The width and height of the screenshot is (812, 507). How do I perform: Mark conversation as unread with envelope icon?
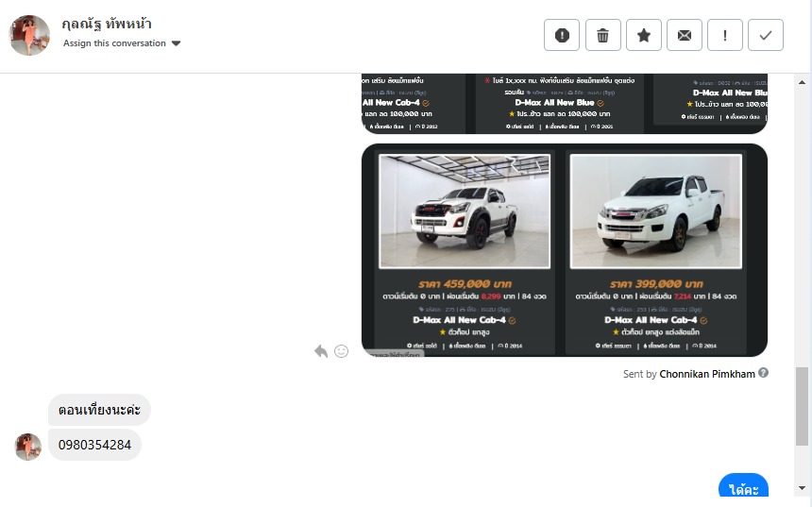tap(684, 35)
